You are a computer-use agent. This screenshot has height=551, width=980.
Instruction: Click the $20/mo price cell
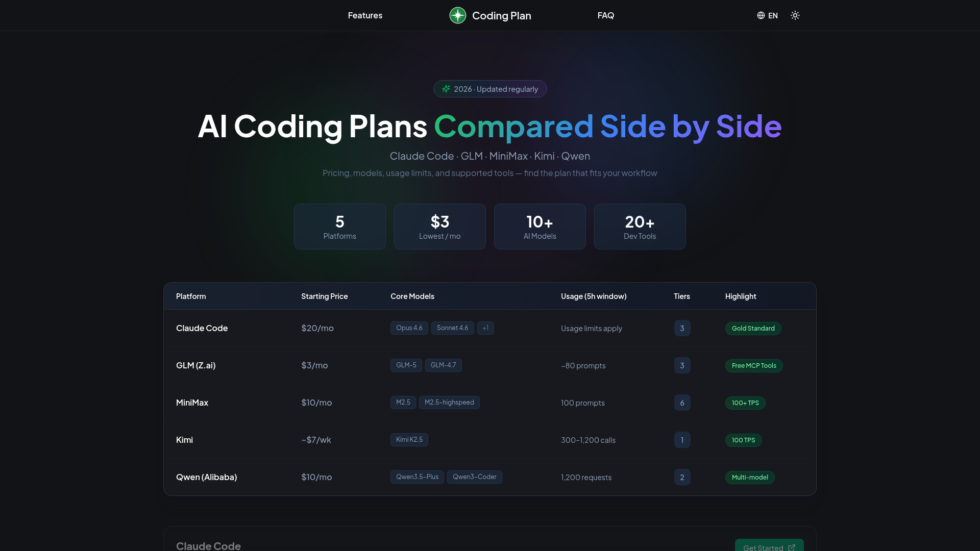317,328
